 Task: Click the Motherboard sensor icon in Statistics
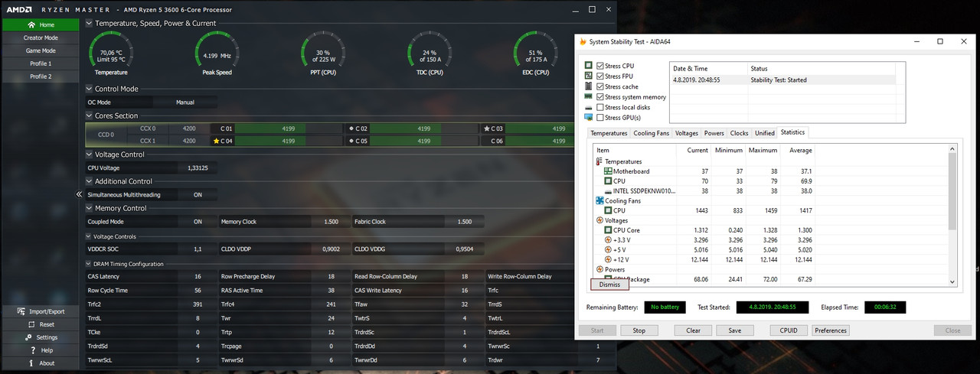(x=608, y=171)
